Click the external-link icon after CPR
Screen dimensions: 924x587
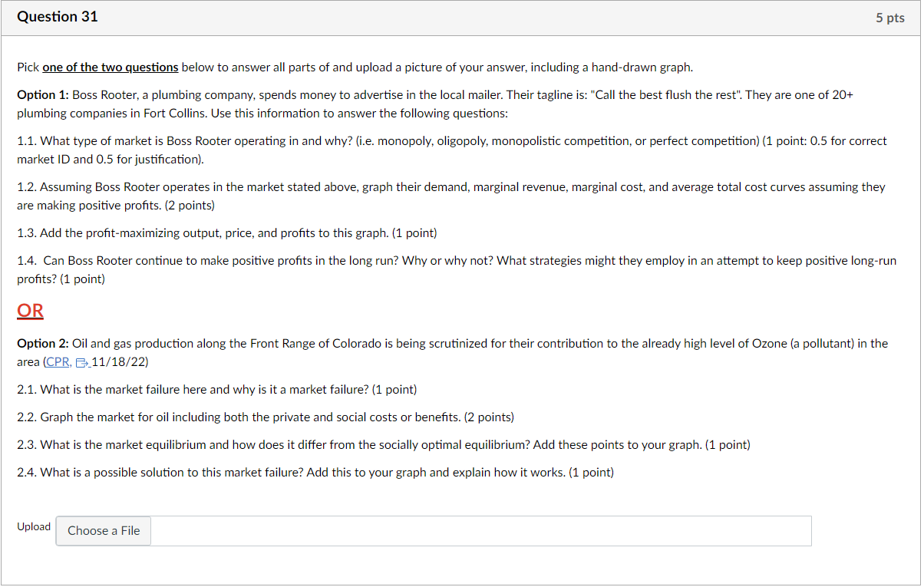click(x=81, y=361)
